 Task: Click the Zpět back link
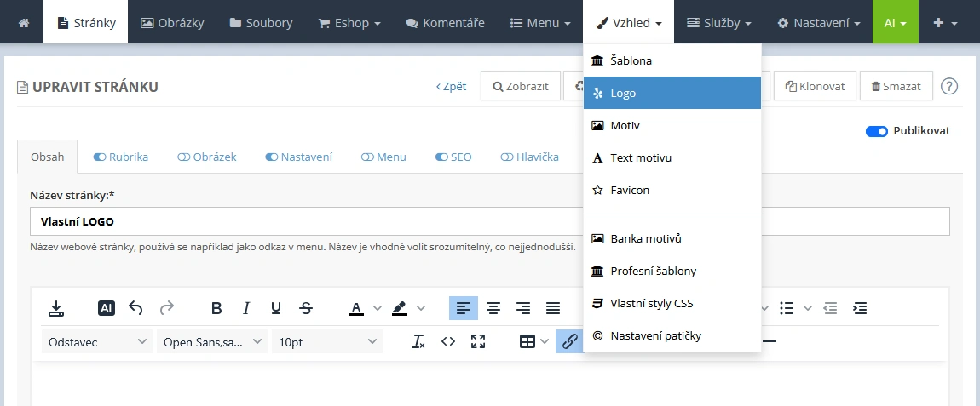coord(451,86)
